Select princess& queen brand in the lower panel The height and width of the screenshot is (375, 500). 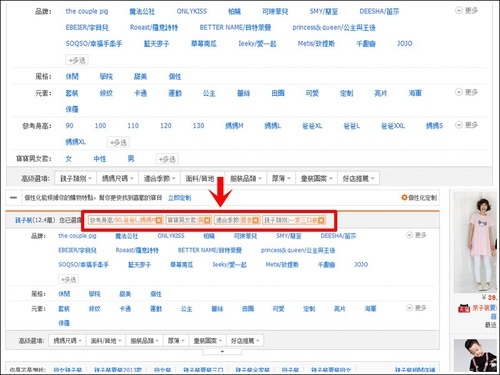[x=298, y=250]
